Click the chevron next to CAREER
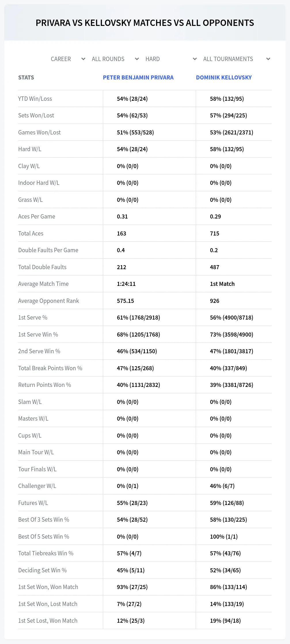This screenshot has width=290, height=644. tap(83, 59)
